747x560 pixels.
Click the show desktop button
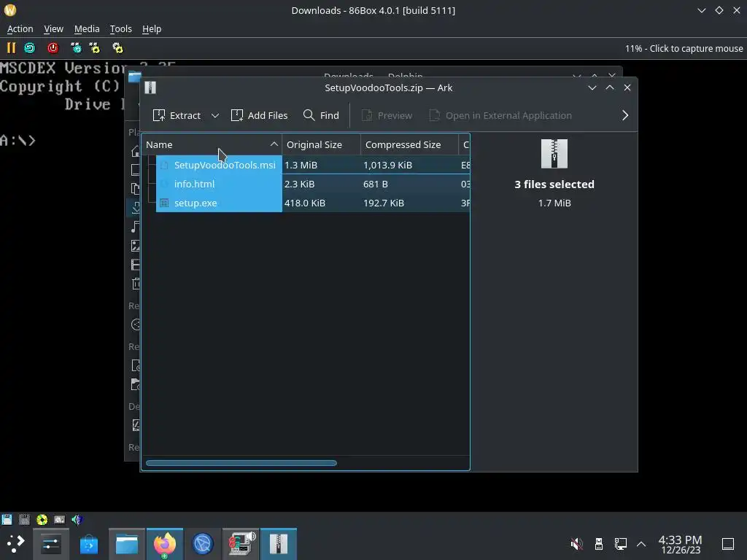pos(728,544)
